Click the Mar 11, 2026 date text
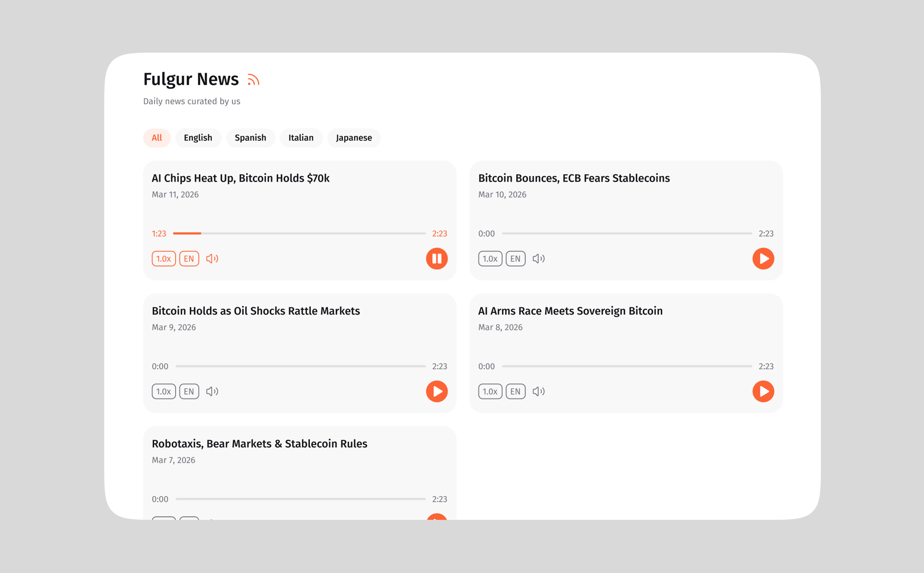 [175, 194]
